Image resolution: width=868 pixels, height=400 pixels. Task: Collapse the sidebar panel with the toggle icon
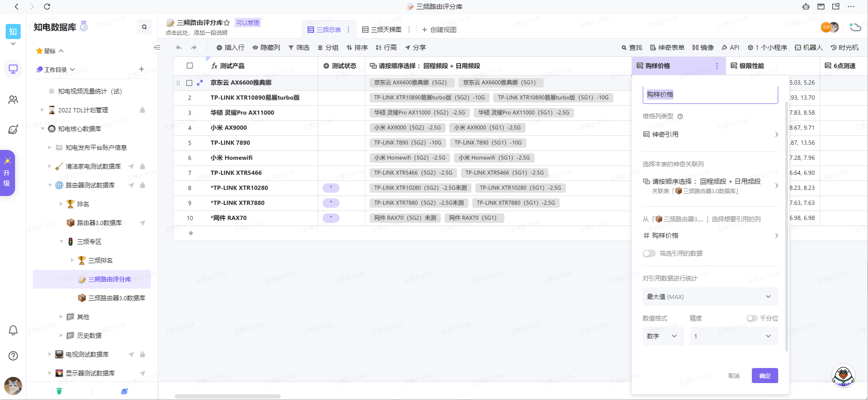(x=157, y=47)
